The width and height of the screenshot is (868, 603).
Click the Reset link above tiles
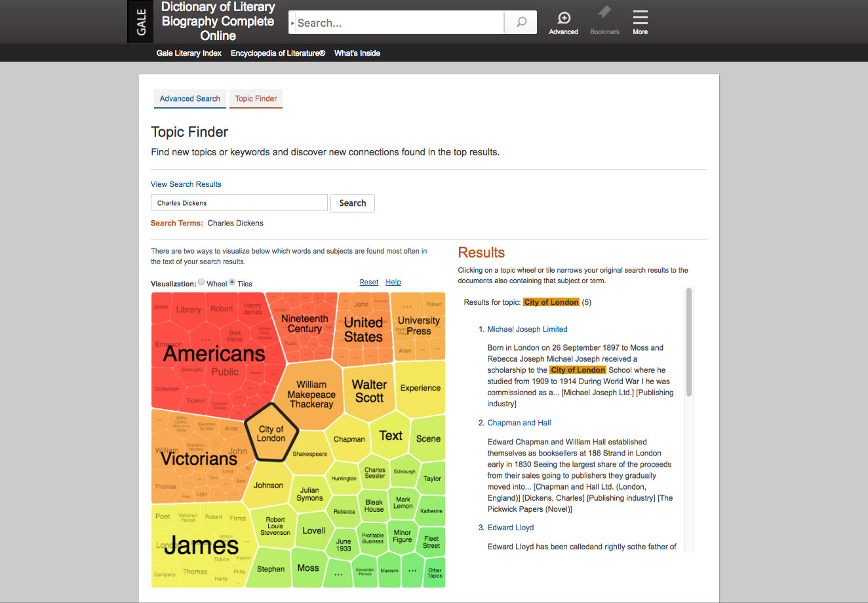tap(369, 282)
